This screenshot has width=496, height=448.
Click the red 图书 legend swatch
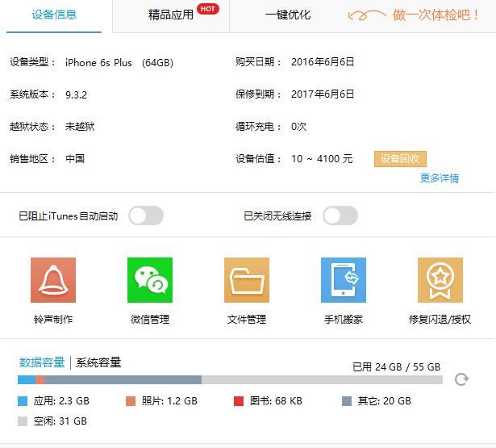point(239,401)
